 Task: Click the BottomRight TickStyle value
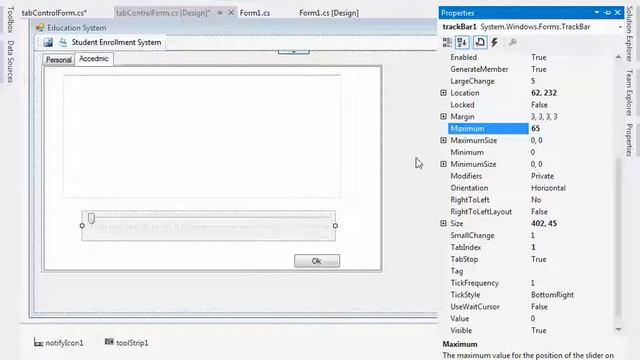click(552, 295)
